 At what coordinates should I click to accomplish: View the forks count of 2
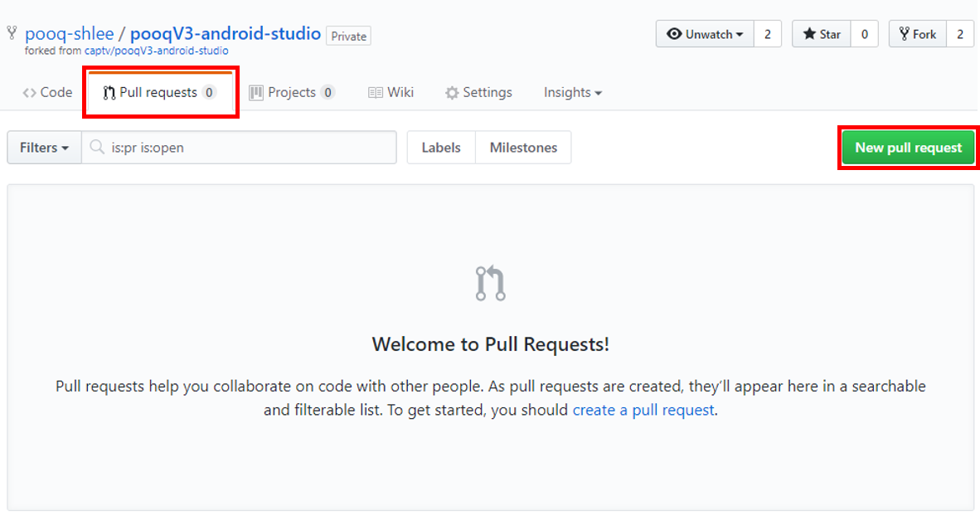[x=960, y=34]
